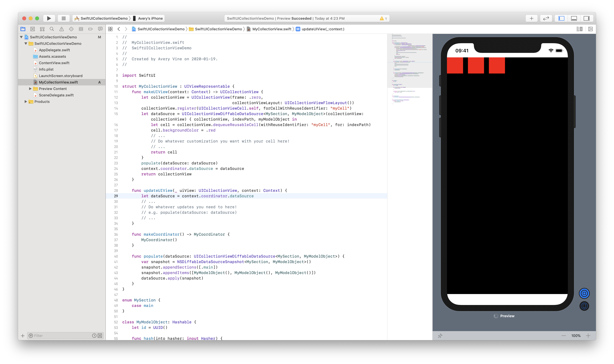
Task: Go forward in editor history
Action: (x=126, y=29)
